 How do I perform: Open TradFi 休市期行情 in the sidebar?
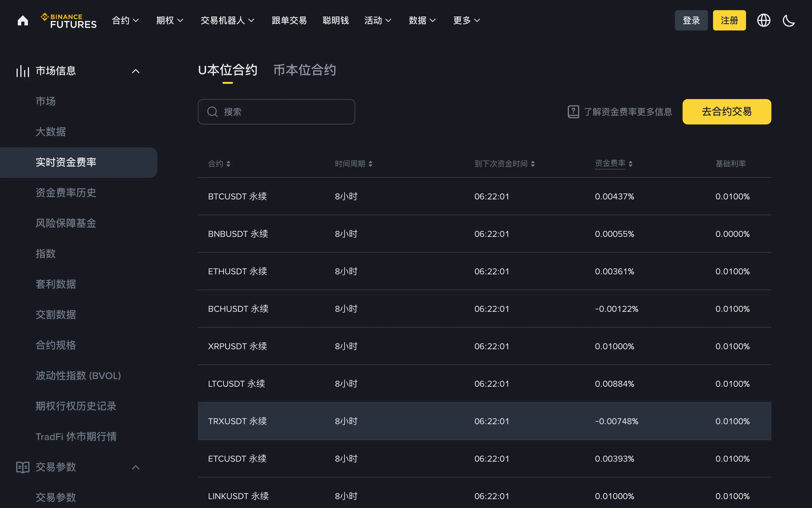point(76,437)
